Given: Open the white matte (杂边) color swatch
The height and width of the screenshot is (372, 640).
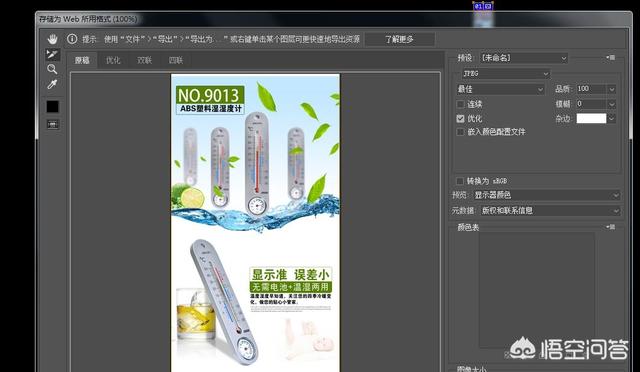Looking at the screenshot, I should [x=591, y=118].
